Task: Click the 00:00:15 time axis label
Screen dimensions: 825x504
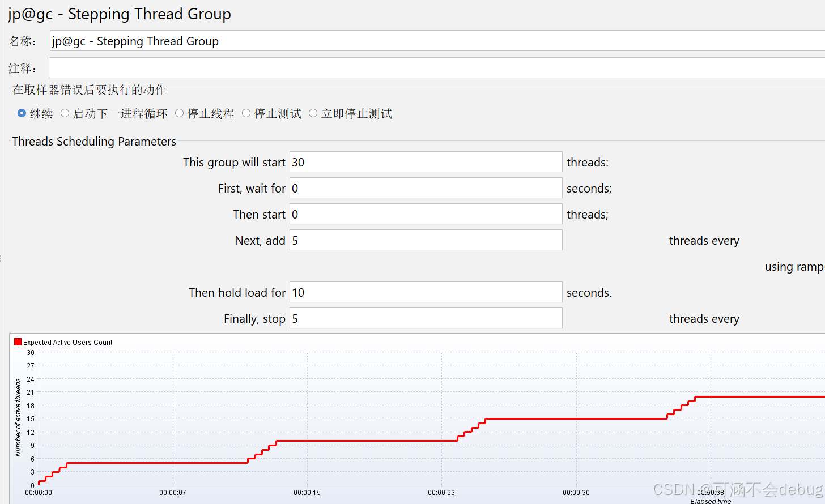Action: [307, 493]
